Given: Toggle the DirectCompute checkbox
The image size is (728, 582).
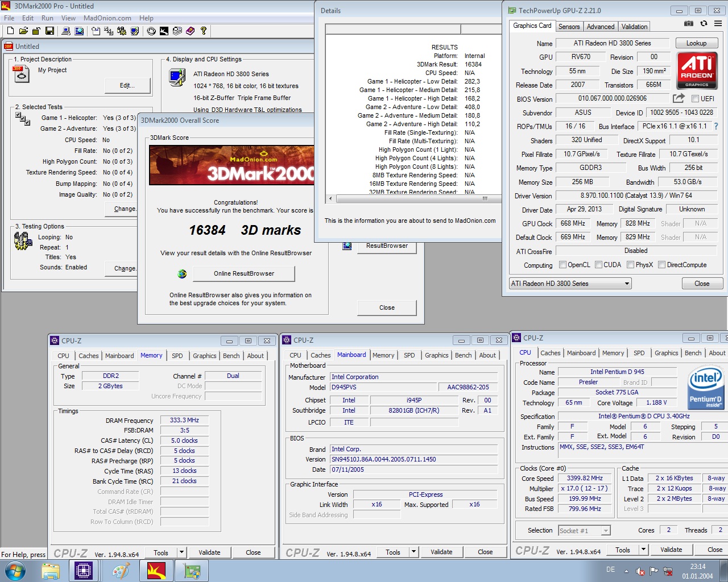Looking at the screenshot, I should pos(661,265).
